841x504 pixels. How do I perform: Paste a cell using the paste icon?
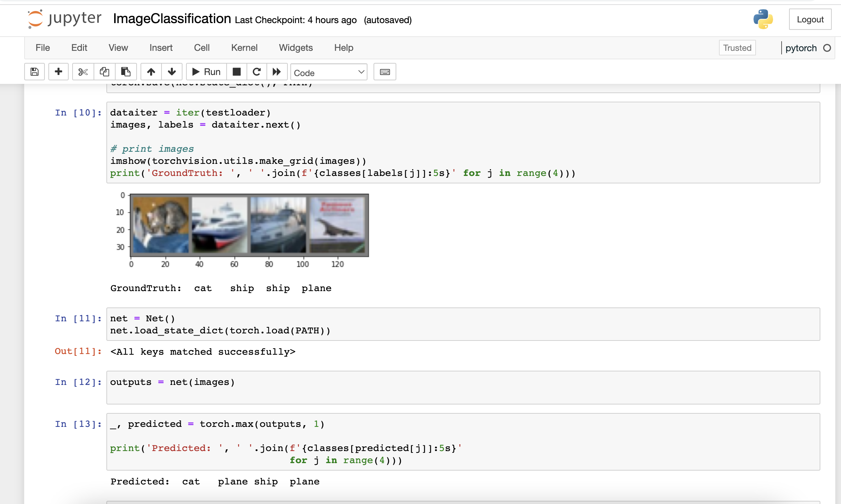coord(125,71)
